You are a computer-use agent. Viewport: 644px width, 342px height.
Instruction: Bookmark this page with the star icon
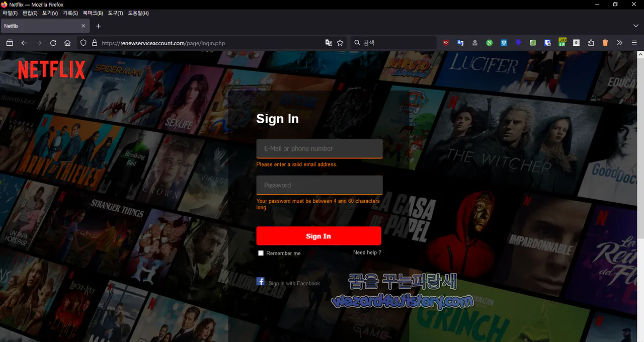click(x=340, y=43)
